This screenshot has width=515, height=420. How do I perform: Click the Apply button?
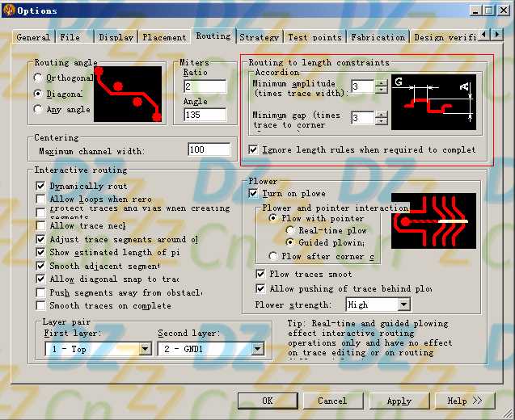tap(399, 401)
